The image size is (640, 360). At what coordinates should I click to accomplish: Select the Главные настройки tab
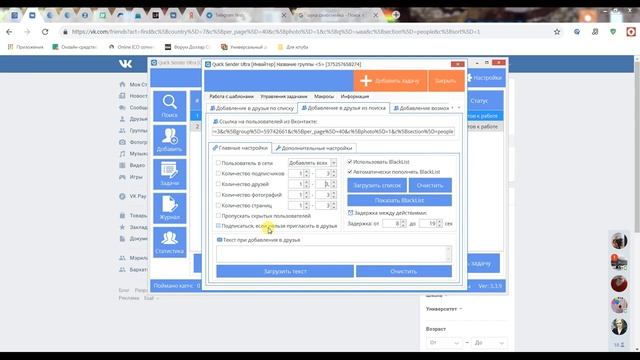[240, 148]
